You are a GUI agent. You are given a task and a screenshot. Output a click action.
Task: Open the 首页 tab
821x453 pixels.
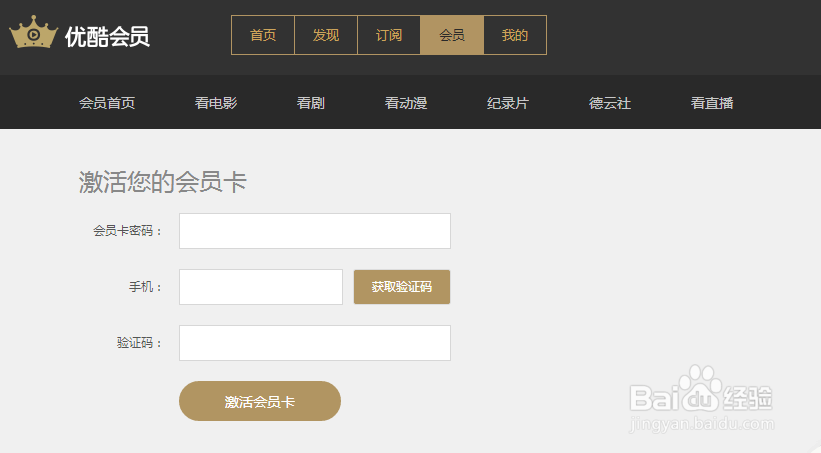pyautogui.click(x=263, y=35)
